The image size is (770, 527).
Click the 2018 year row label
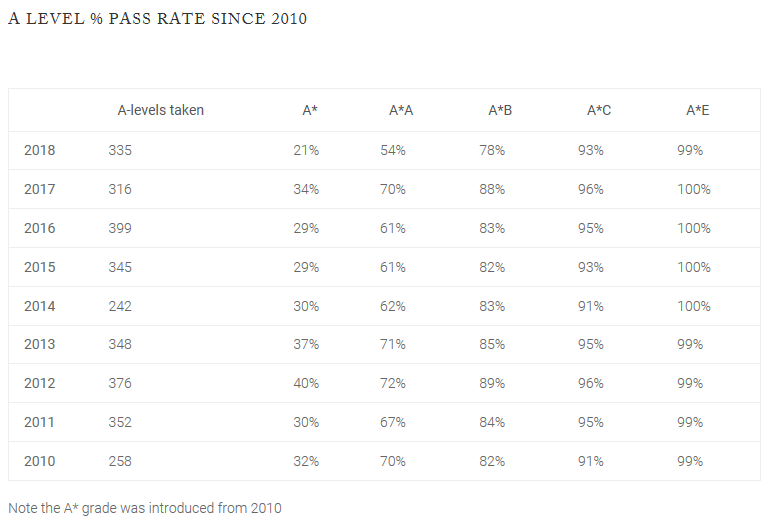click(x=40, y=150)
